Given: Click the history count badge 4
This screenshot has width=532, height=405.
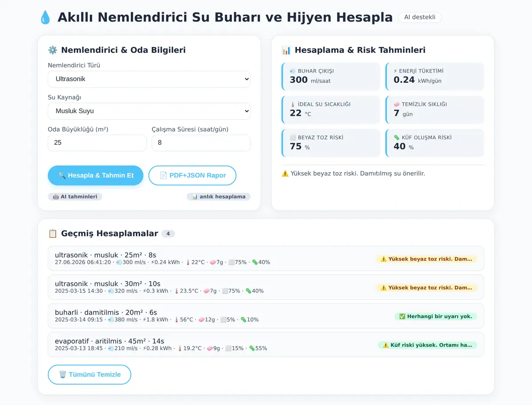Looking at the screenshot, I should (168, 234).
